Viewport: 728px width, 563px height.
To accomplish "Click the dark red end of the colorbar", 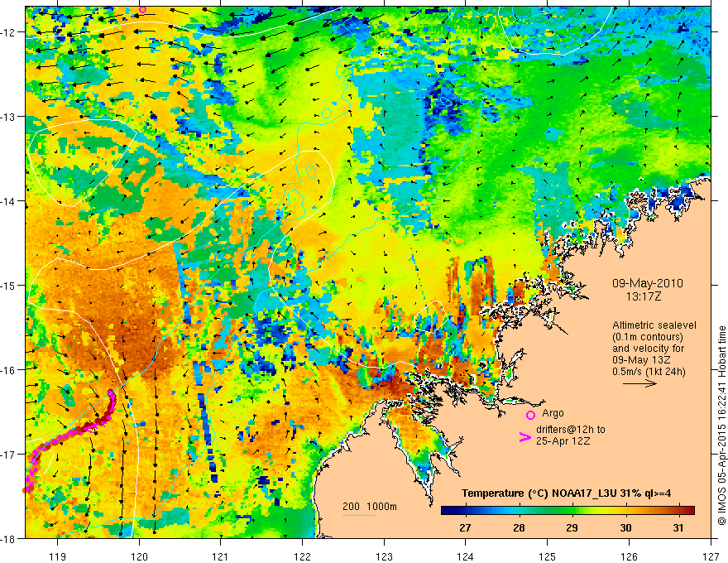I will tap(691, 511).
